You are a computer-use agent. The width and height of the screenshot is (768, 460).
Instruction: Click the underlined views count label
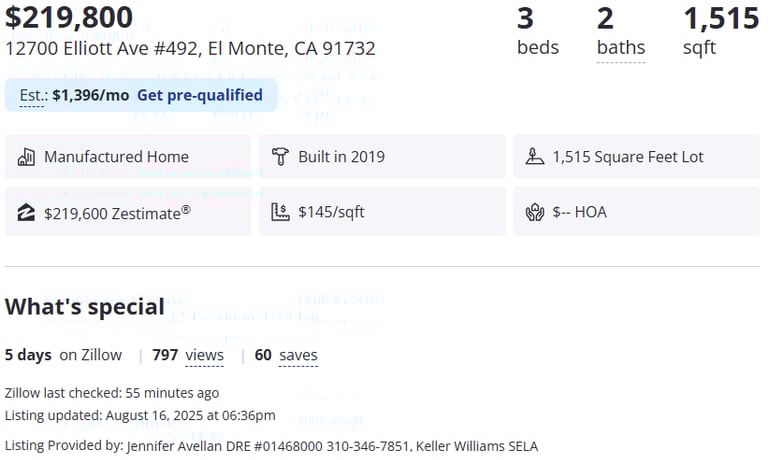click(x=204, y=355)
